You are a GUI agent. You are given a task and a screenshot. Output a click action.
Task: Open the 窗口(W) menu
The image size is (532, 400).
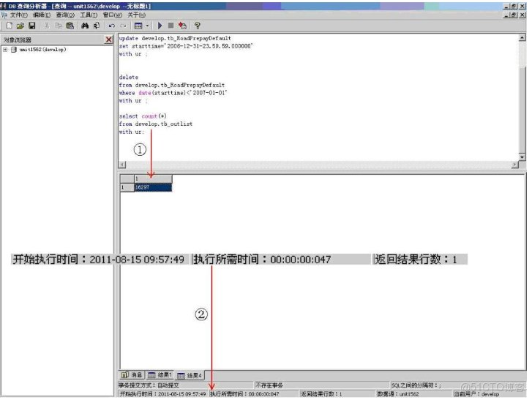coord(112,15)
